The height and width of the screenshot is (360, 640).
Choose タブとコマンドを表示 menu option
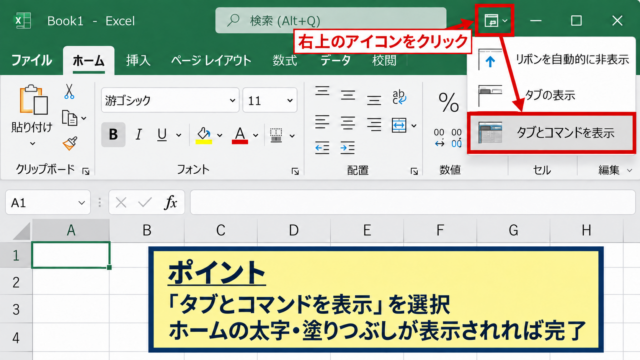551,133
